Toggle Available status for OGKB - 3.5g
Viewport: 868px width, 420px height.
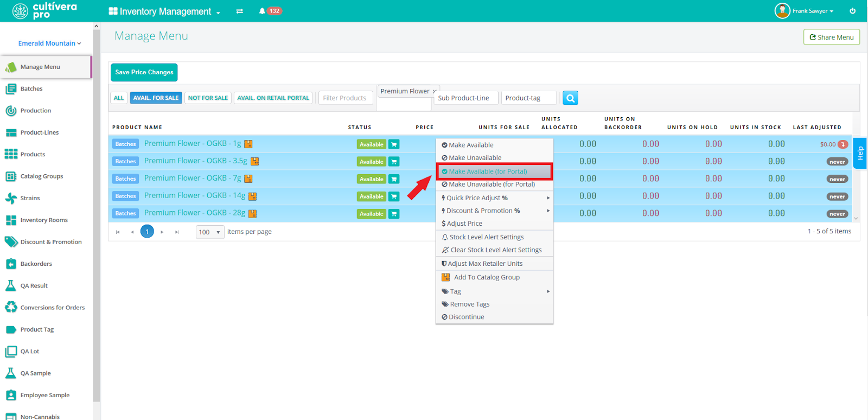[372, 162]
